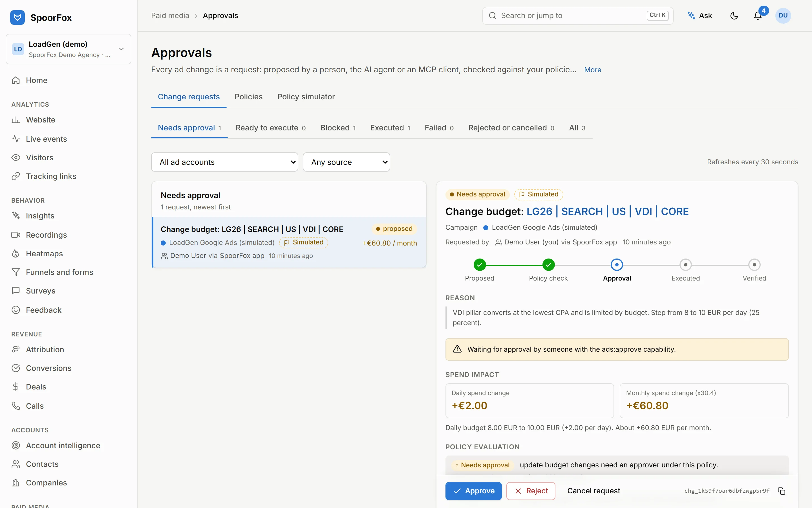Viewport: 812px width, 508px height.
Task: Click Cancel request
Action: pyautogui.click(x=593, y=491)
